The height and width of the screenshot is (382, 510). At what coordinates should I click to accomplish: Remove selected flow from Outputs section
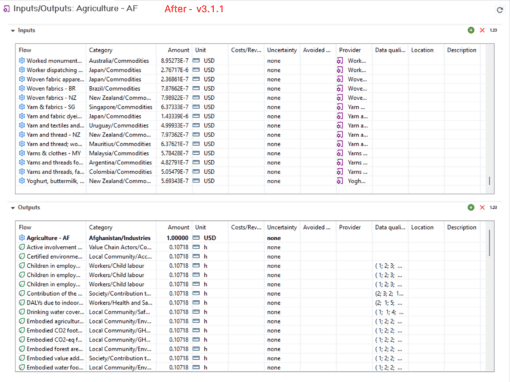click(482, 208)
